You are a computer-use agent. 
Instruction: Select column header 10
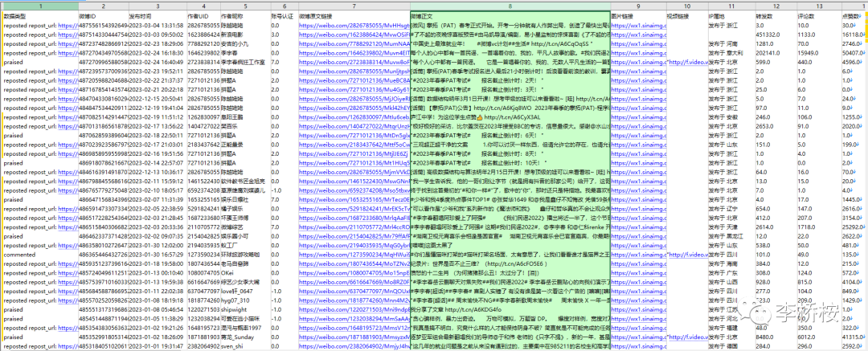coord(686,6)
